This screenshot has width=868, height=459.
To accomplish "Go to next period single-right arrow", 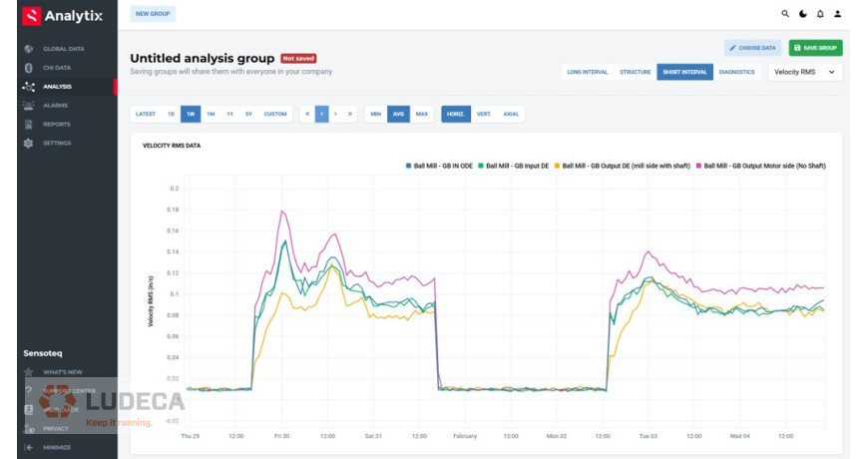I will pos(335,114).
